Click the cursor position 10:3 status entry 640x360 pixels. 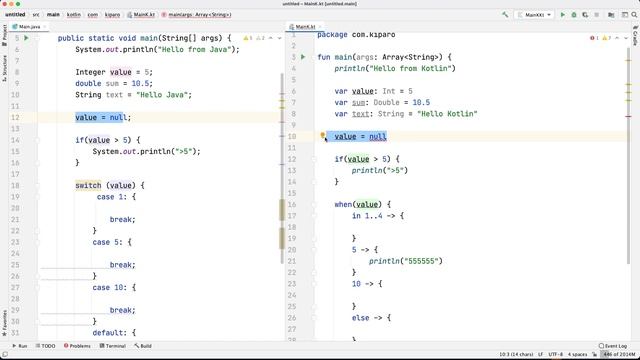coord(516,354)
